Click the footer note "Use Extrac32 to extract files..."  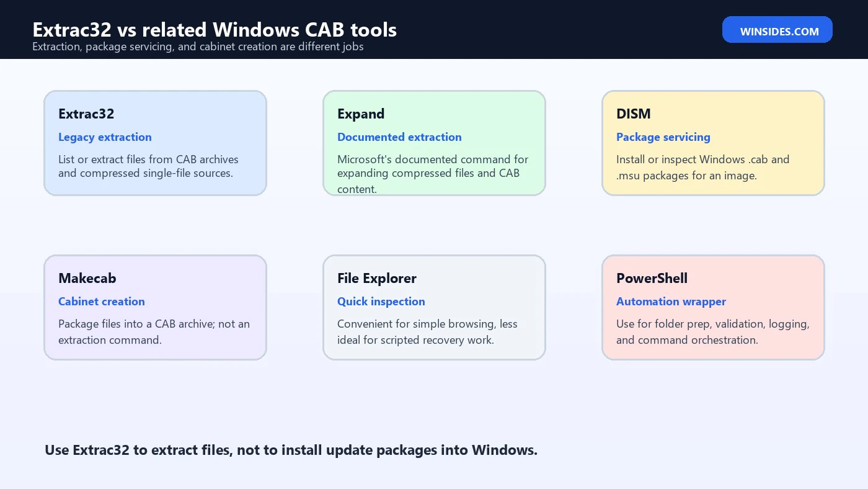click(x=291, y=451)
